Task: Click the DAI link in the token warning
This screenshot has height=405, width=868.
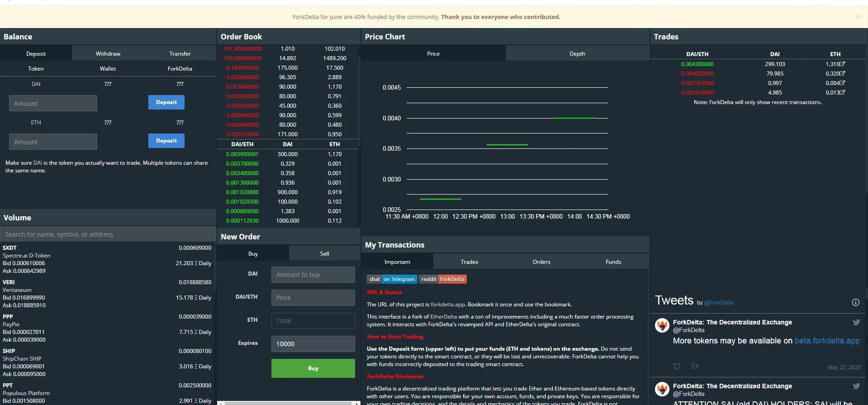Action: click(x=38, y=163)
